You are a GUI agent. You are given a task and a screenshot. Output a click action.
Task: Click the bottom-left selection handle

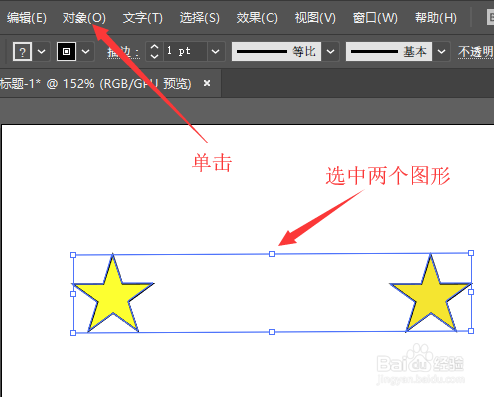[x=73, y=333]
